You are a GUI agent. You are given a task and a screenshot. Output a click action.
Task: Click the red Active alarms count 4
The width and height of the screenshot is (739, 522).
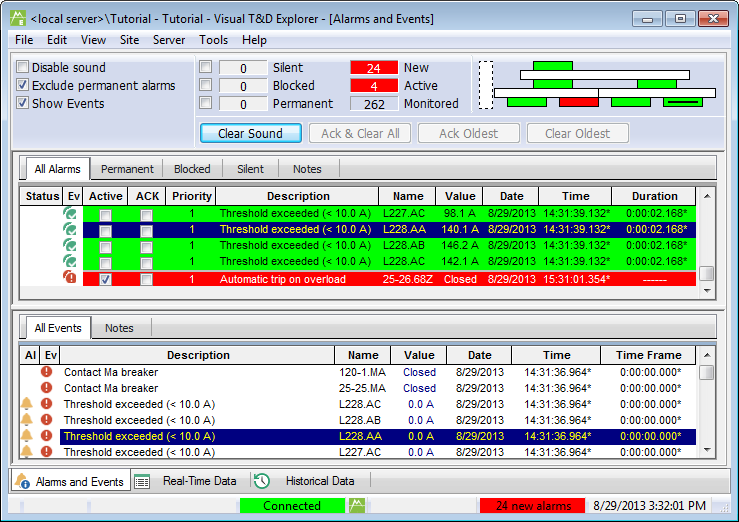pos(374,86)
